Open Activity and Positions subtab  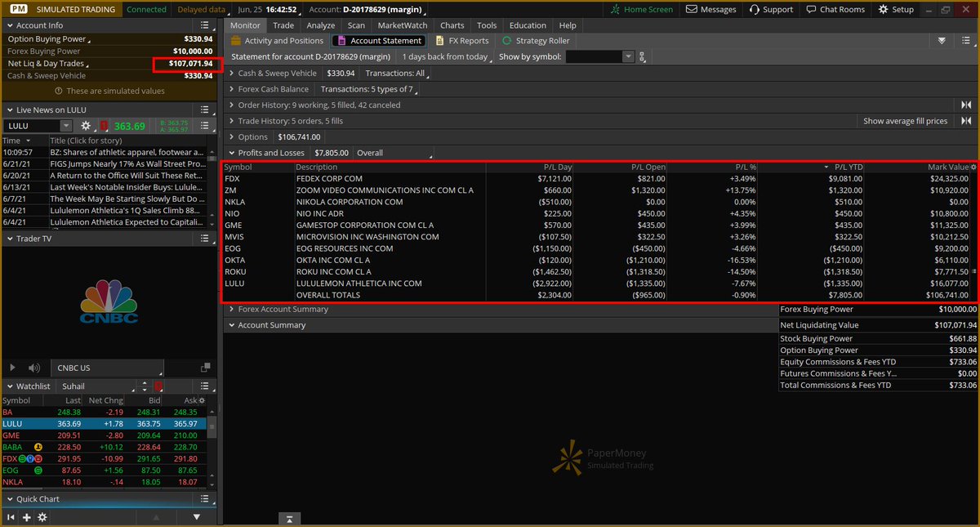coord(277,41)
